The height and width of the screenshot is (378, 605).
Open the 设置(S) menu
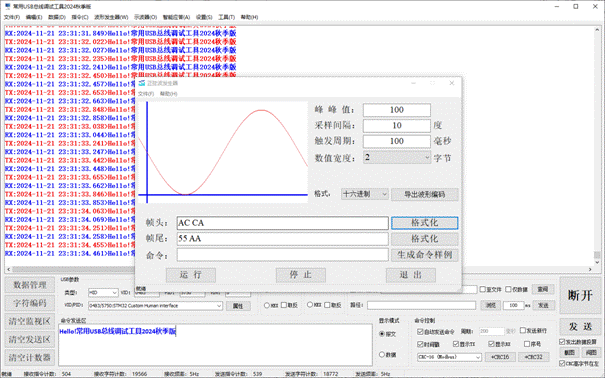point(204,17)
